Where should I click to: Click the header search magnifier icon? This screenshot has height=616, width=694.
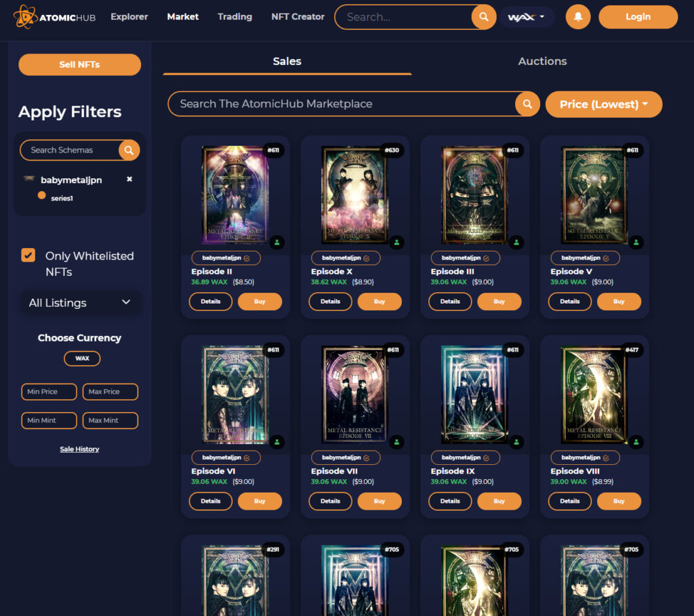(x=484, y=17)
